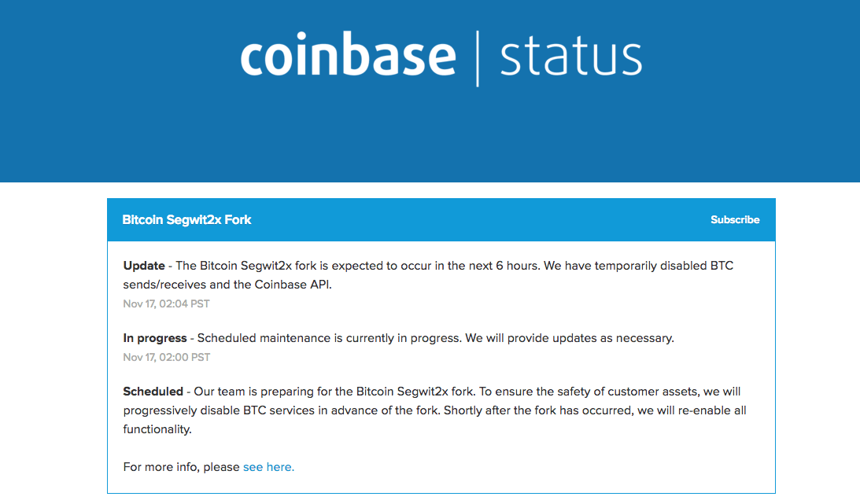Click the Bitcoin Segwit2x Fork incident title
The width and height of the screenshot is (860, 504).
pos(187,220)
